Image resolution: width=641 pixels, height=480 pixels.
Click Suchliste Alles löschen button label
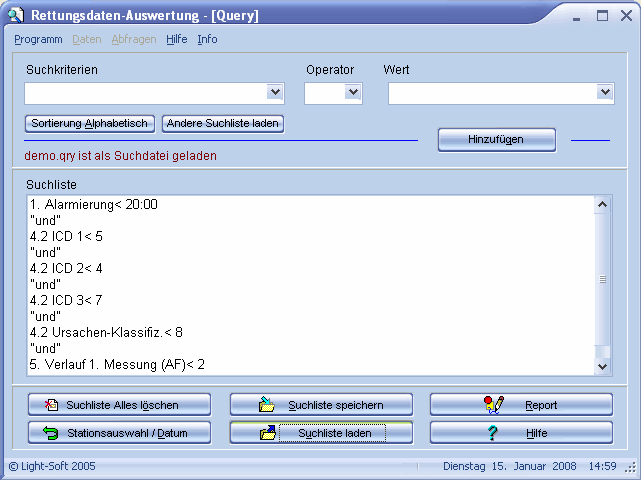coord(122,405)
